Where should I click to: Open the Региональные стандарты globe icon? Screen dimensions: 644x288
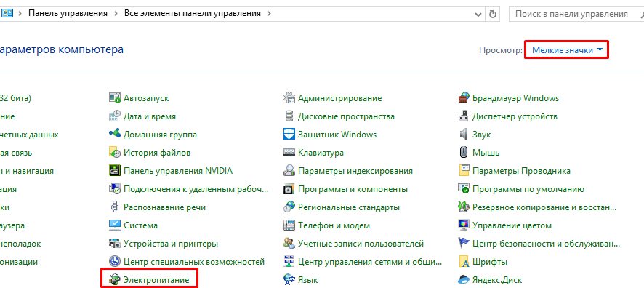[x=289, y=207]
